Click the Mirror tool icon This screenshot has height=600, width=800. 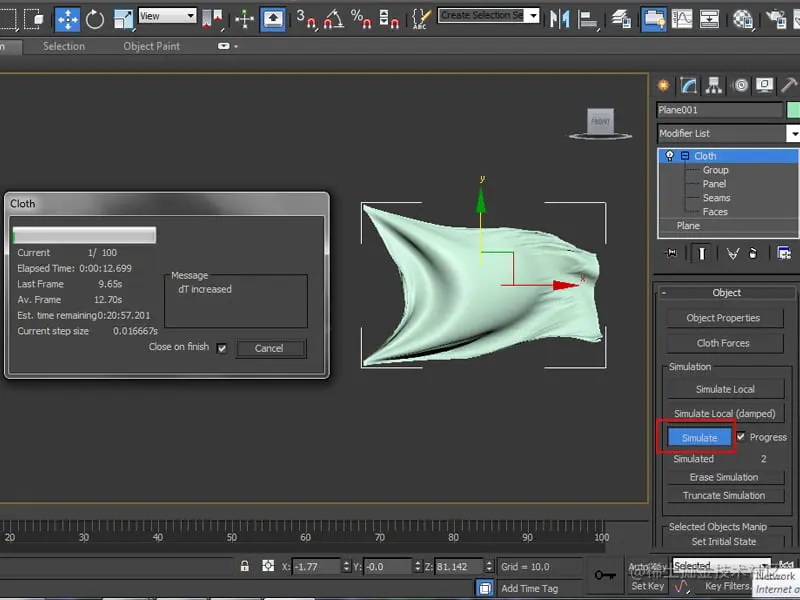coord(560,18)
